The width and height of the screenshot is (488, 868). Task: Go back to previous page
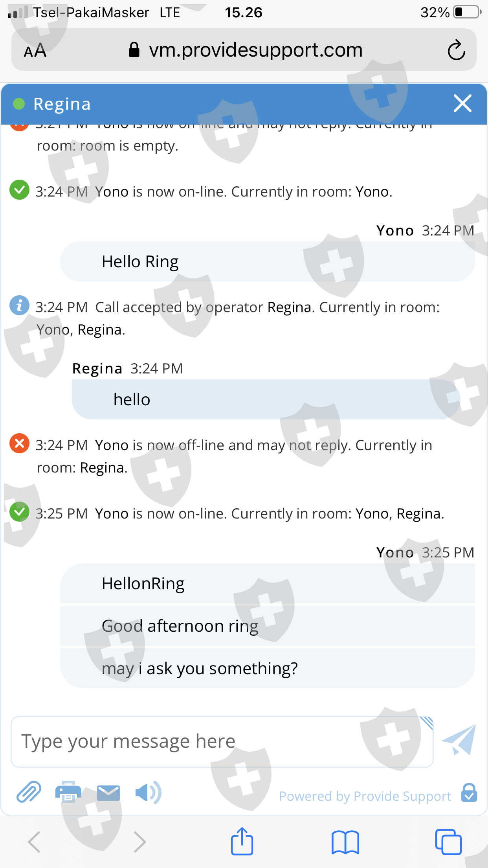tap(35, 842)
